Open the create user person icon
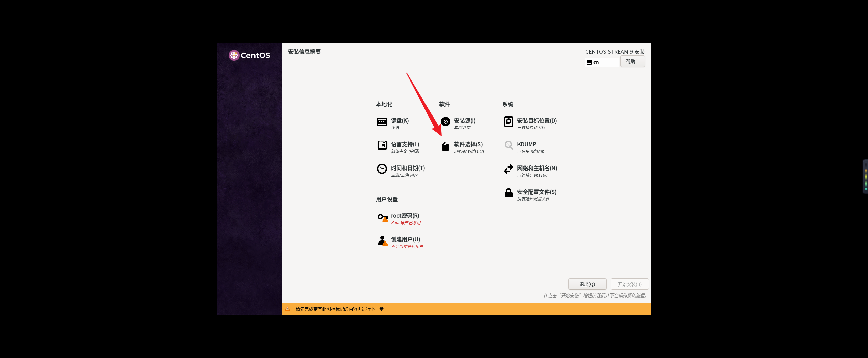Image resolution: width=868 pixels, height=358 pixels. click(x=382, y=240)
